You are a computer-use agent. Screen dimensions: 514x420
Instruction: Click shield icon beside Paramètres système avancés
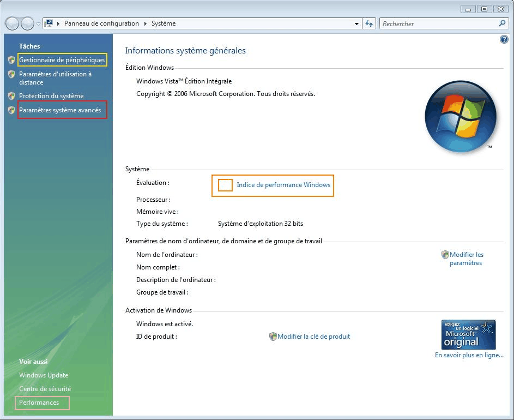[x=11, y=110]
